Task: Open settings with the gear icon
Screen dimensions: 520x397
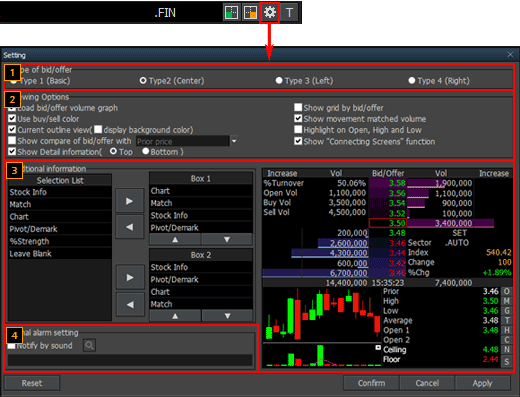Action: 269,13
